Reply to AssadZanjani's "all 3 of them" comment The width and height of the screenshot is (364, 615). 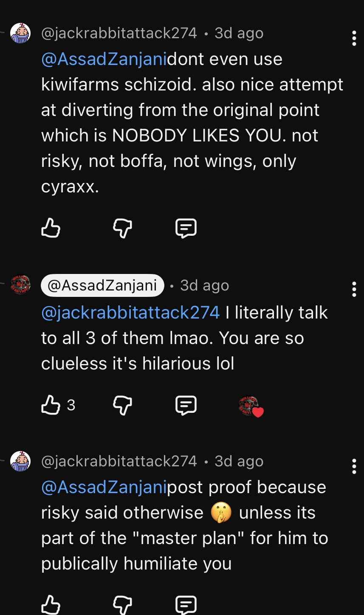click(186, 405)
